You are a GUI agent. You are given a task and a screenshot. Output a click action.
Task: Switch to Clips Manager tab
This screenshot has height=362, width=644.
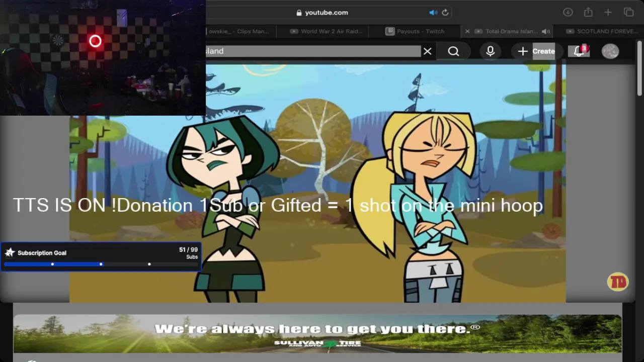click(x=239, y=31)
